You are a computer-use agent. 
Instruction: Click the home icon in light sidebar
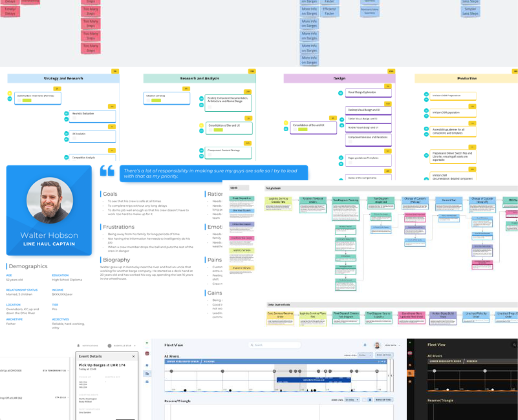147,364
